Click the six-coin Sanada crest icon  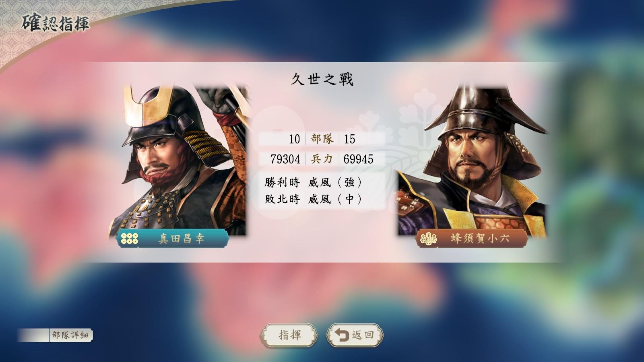tap(129, 239)
